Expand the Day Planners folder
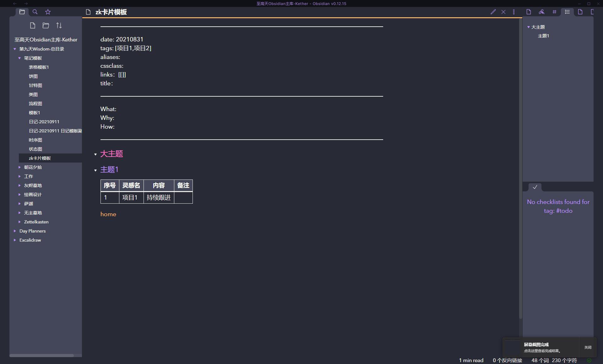This screenshot has width=603, height=364. [15, 231]
